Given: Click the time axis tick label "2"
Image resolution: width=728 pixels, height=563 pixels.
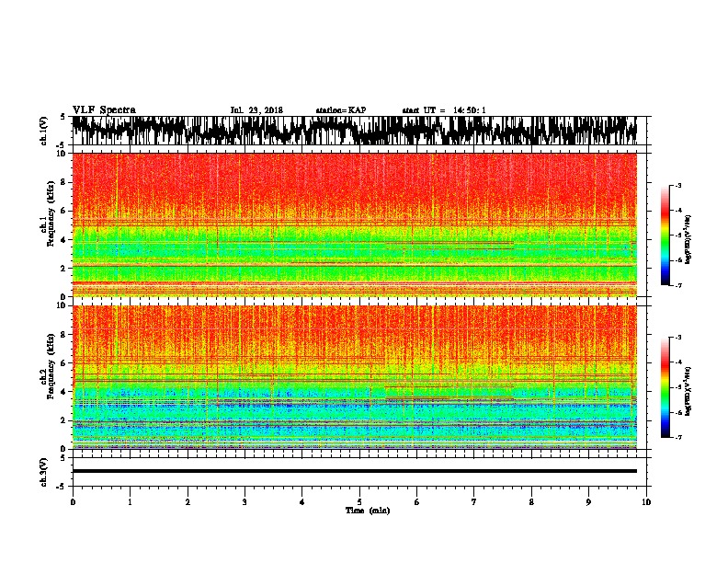Looking at the screenshot, I should (188, 502).
